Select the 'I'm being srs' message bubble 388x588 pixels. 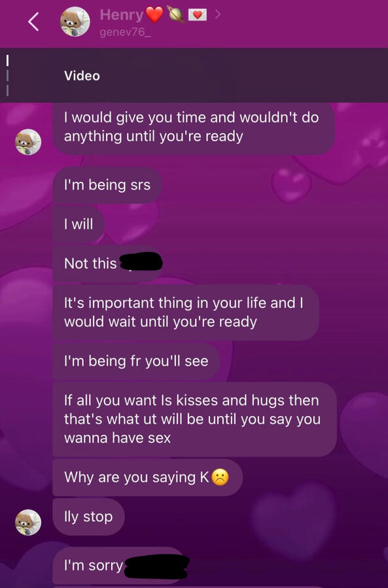[107, 185]
